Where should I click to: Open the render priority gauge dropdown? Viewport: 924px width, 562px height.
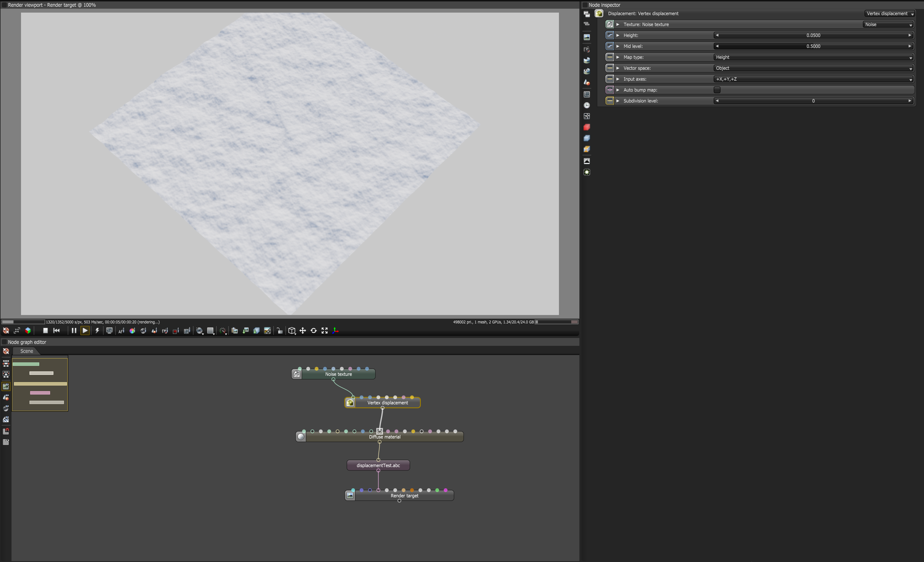pyautogui.click(x=223, y=331)
